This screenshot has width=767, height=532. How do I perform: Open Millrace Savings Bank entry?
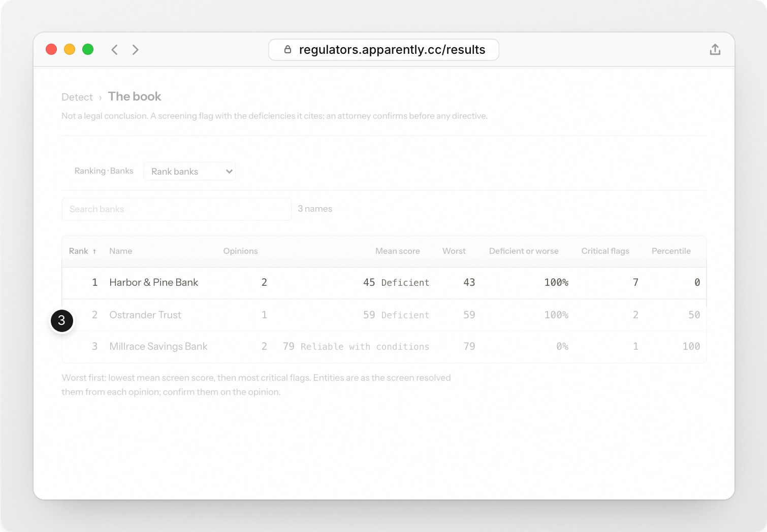click(384, 347)
